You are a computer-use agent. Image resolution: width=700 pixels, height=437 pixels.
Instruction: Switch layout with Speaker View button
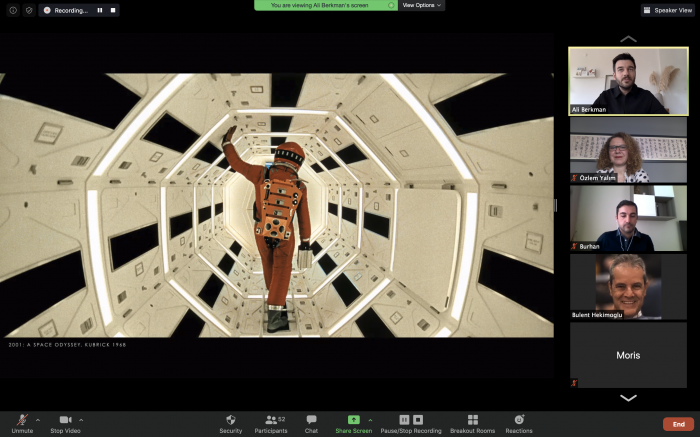[x=668, y=10]
